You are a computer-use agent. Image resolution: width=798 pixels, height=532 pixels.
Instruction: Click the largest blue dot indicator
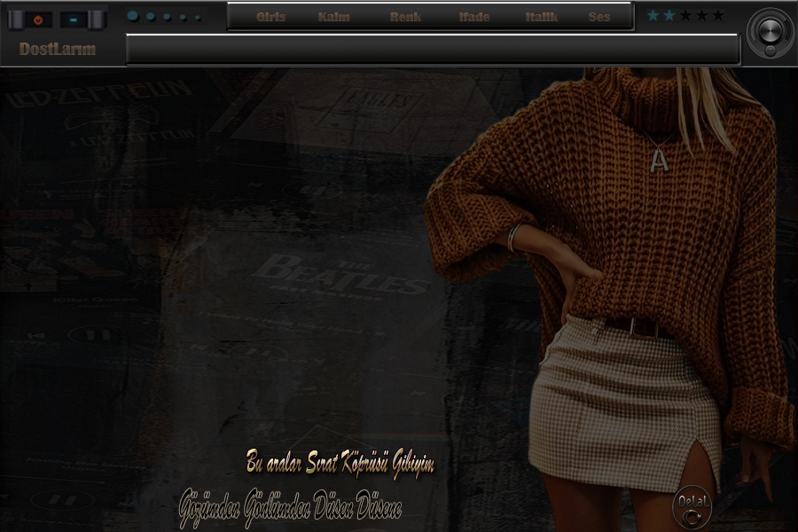(x=133, y=16)
